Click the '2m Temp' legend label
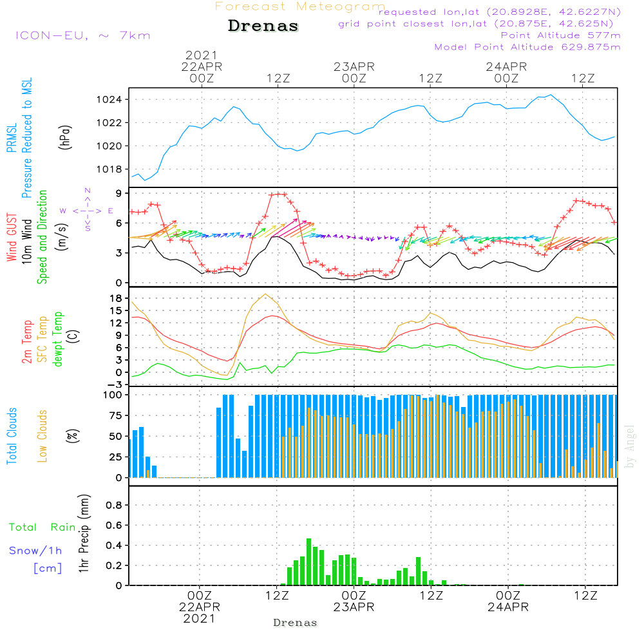The height and width of the screenshot is (644, 644). tap(26, 342)
